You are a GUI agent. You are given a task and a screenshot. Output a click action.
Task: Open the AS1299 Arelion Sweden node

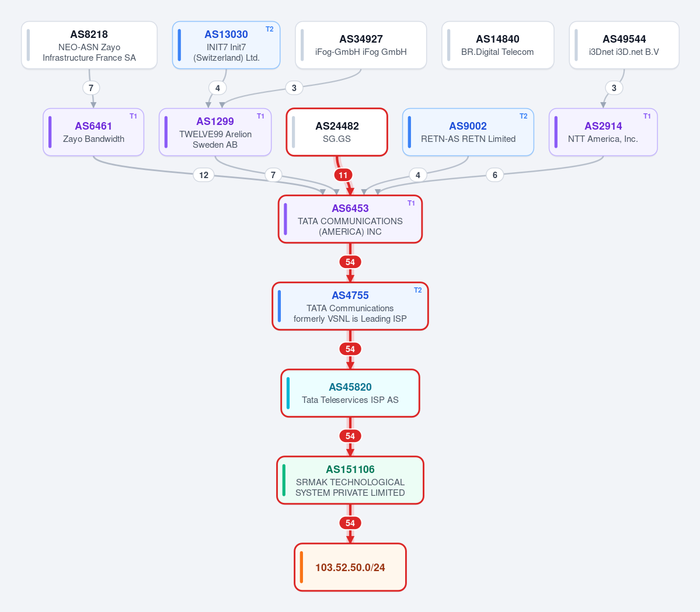point(215,132)
